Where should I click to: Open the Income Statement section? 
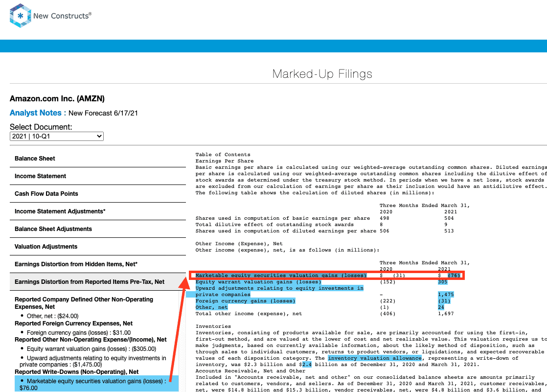pos(98,176)
